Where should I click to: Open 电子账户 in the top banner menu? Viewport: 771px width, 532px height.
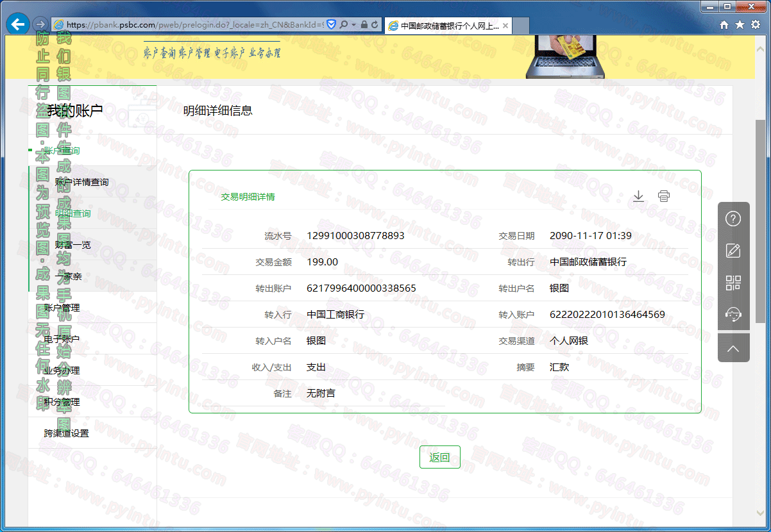(x=229, y=53)
